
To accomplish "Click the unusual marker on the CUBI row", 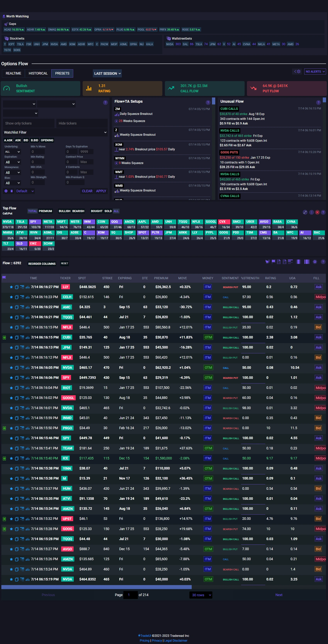I will (4, 337).
